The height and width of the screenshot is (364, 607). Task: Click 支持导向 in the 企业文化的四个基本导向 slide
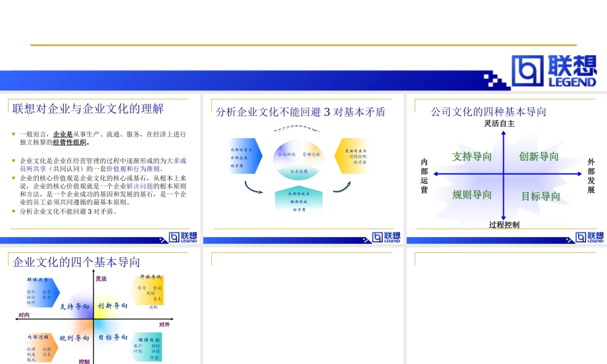coord(75,307)
